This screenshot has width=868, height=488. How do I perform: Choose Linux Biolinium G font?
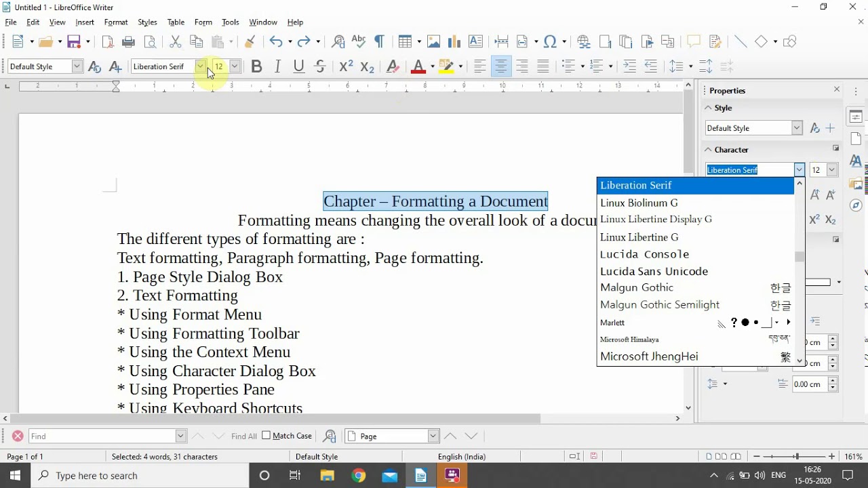click(x=695, y=203)
